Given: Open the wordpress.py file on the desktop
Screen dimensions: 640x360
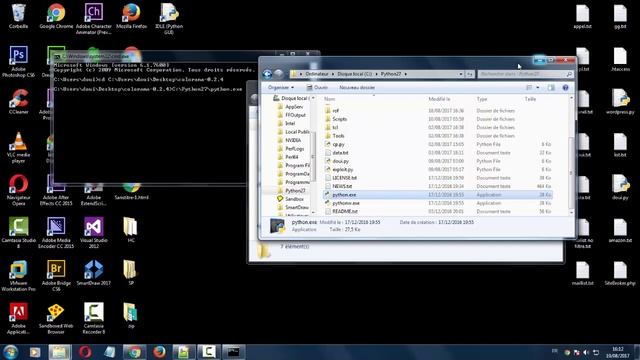Looking at the screenshot, I should click(x=620, y=102).
